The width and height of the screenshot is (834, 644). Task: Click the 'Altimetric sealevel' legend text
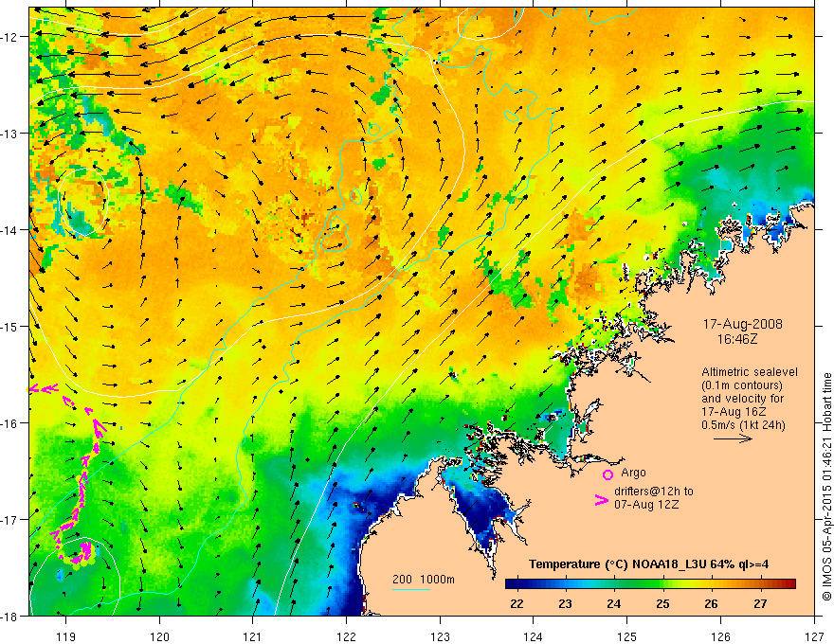(x=750, y=372)
